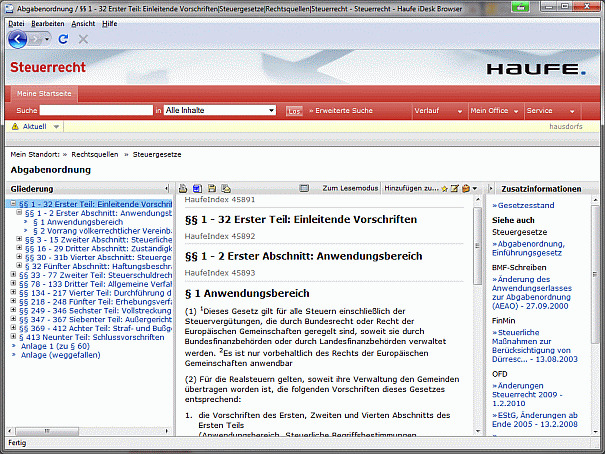
Task: Collapse §§ 1 - 32 Erster Teil node
Action: click(13, 203)
